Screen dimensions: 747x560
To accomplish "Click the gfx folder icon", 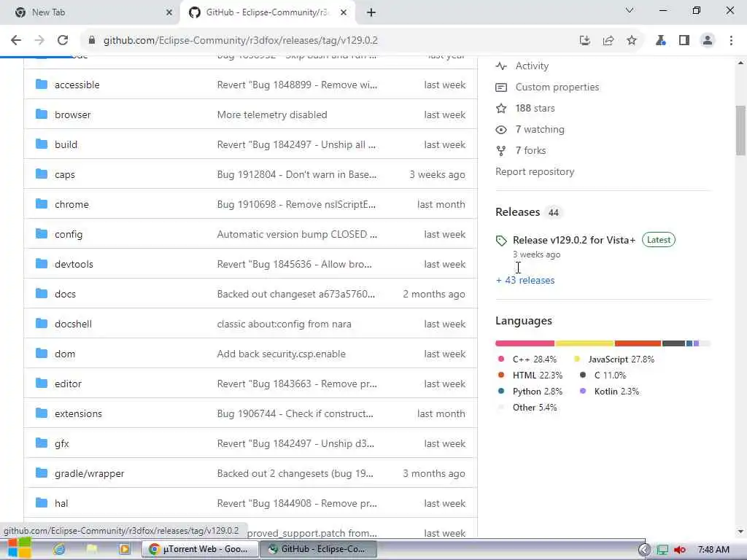I will point(42,443).
